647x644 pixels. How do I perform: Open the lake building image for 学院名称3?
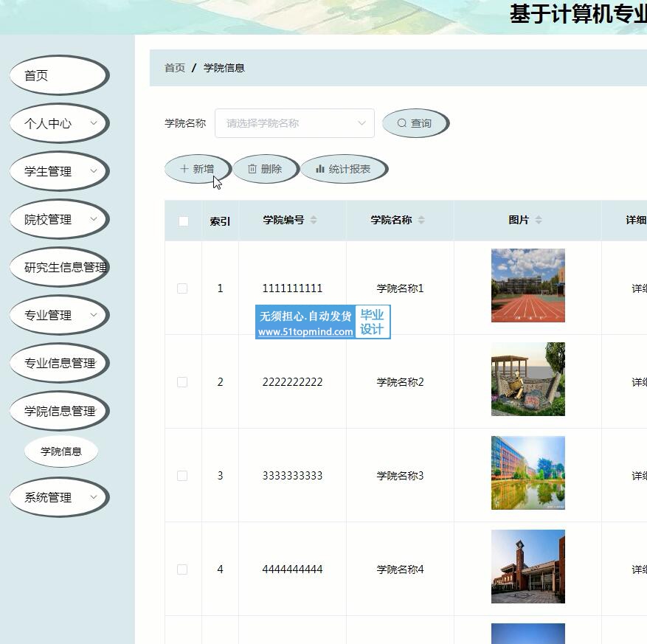coord(527,473)
